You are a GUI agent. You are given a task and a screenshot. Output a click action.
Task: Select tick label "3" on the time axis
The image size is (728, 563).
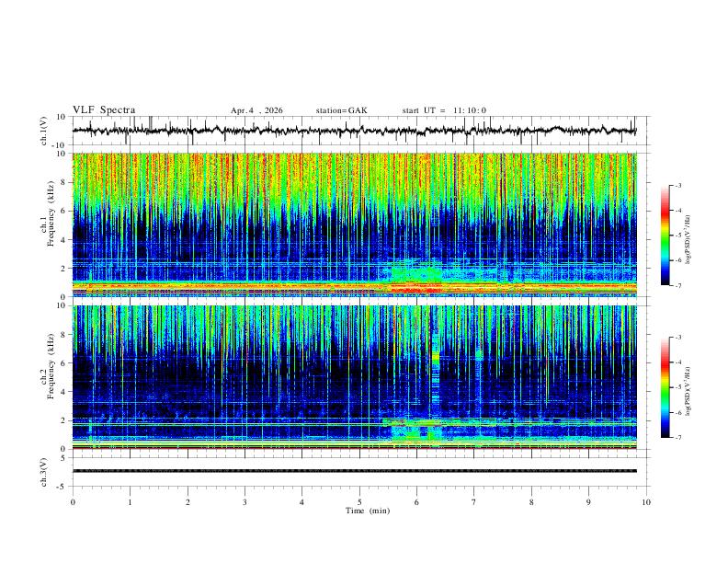pyautogui.click(x=245, y=502)
